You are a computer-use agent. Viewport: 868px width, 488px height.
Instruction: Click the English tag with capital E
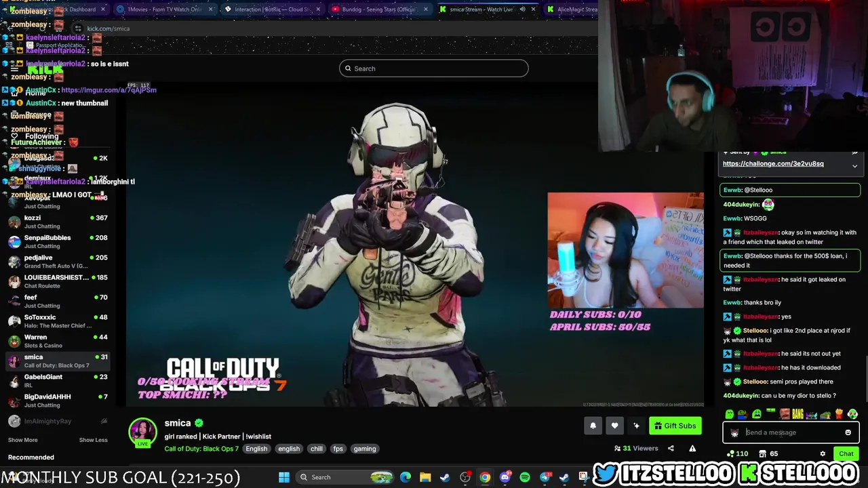tap(256, 449)
